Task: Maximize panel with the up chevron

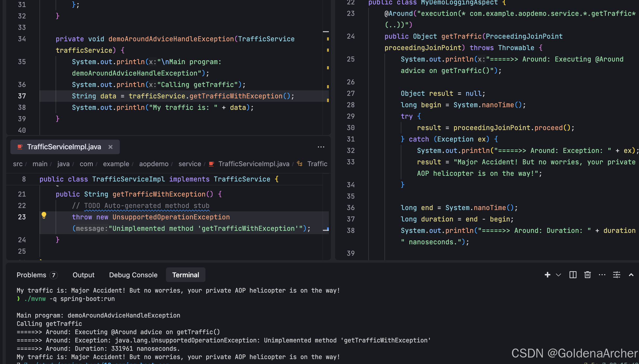Action: (631, 275)
